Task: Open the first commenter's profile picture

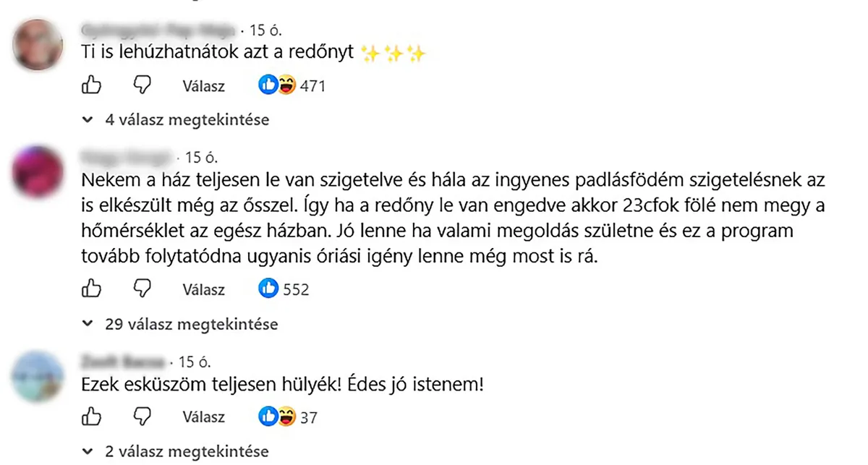Action: [39, 43]
